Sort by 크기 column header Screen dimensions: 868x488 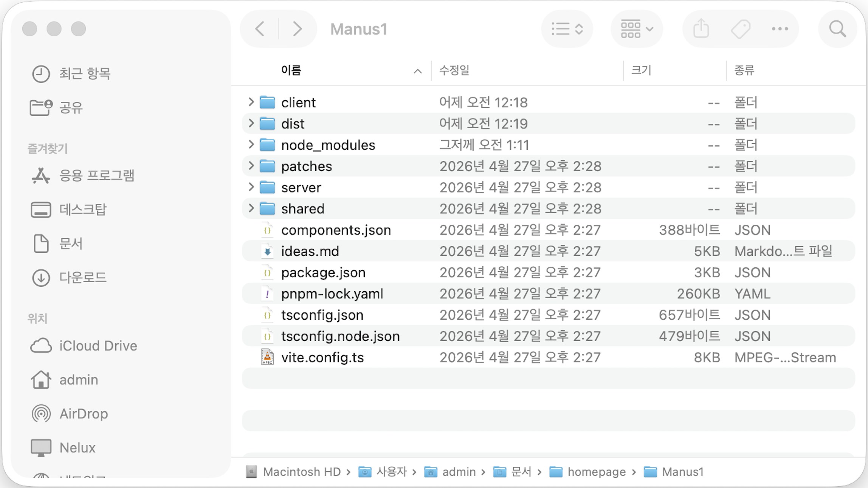point(641,70)
